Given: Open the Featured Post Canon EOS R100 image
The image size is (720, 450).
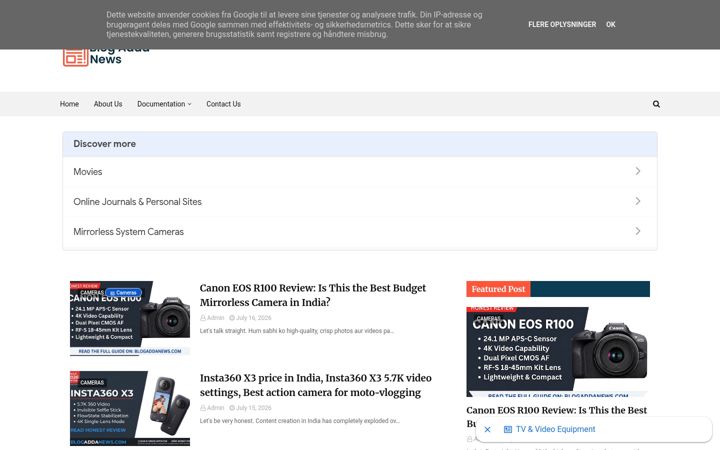Looking at the screenshot, I should [558, 352].
